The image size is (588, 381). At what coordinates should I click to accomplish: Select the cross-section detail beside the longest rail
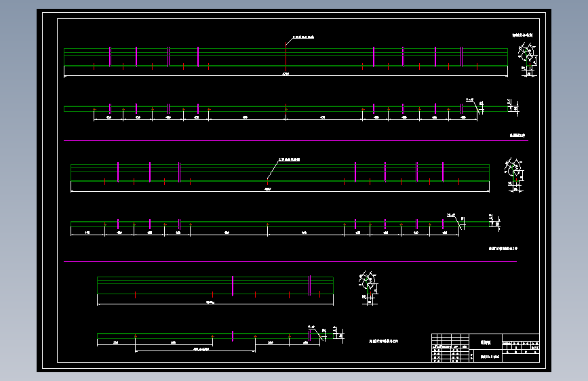coord(528,60)
